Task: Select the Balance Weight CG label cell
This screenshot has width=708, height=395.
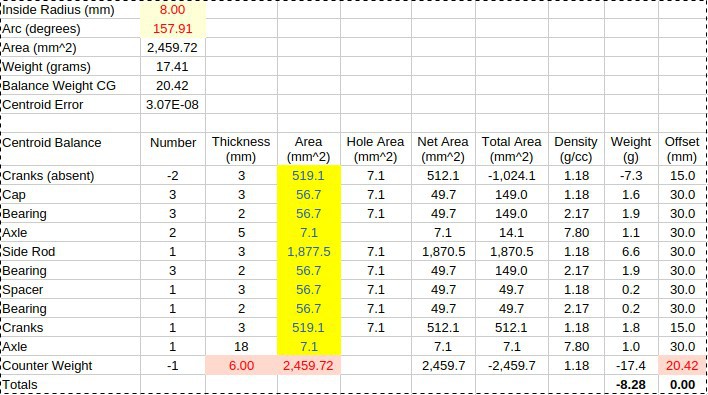Action: pos(70,86)
